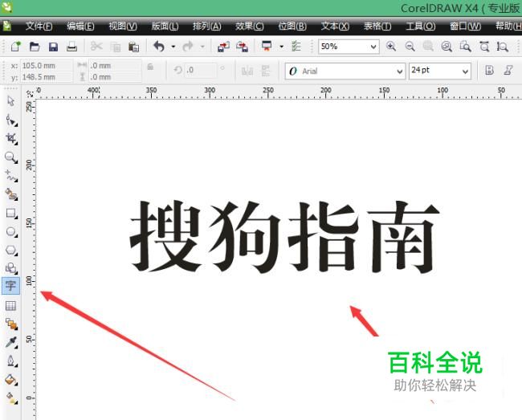Open the 排列(A) menu

pos(206,26)
